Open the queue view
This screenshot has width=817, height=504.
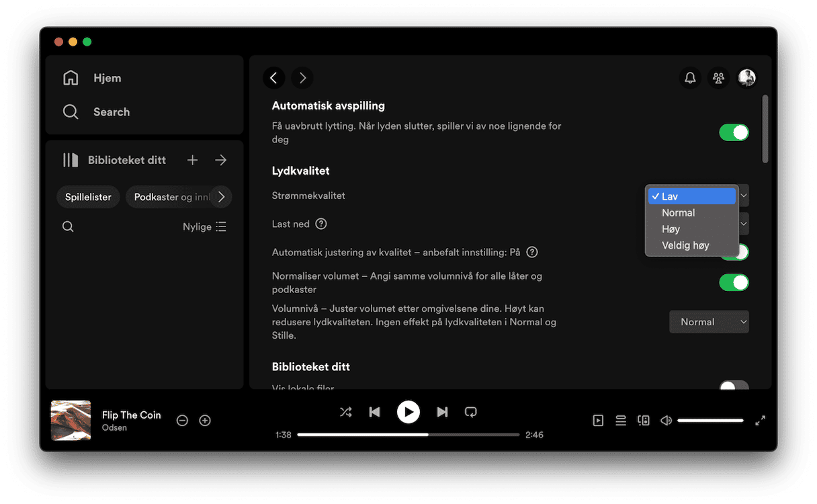621,421
